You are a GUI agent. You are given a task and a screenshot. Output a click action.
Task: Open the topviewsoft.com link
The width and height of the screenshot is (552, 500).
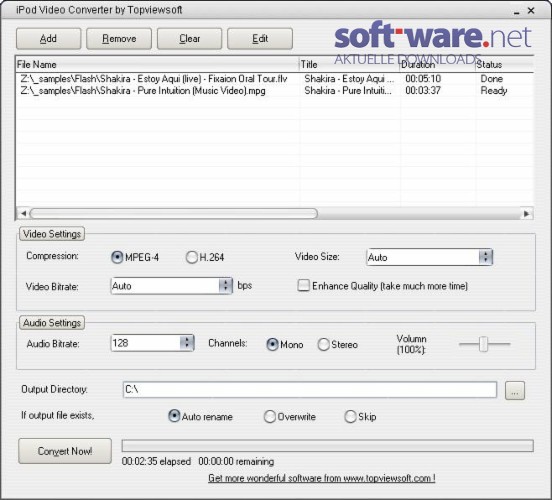click(x=321, y=478)
